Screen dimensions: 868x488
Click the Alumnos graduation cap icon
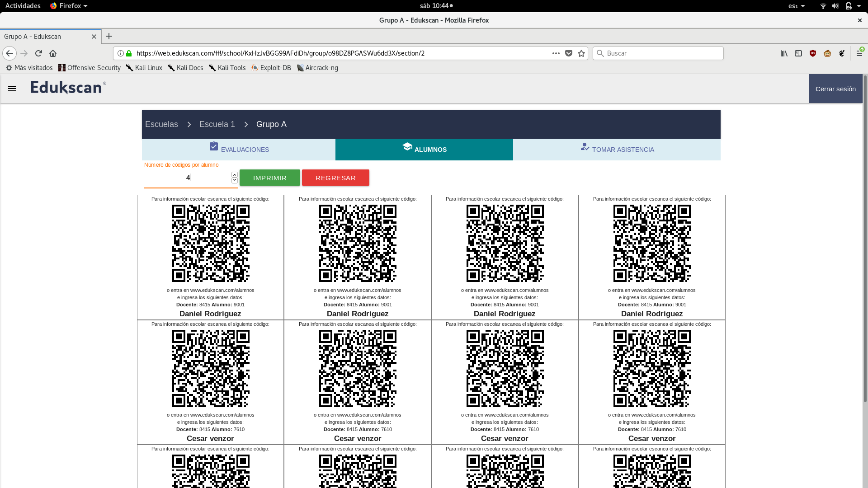point(407,146)
